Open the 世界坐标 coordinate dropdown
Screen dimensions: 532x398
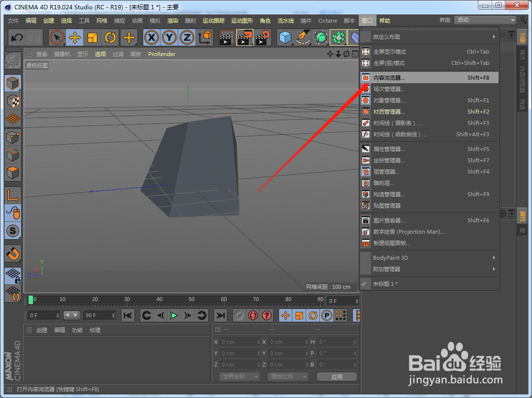click(x=240, y=376)
